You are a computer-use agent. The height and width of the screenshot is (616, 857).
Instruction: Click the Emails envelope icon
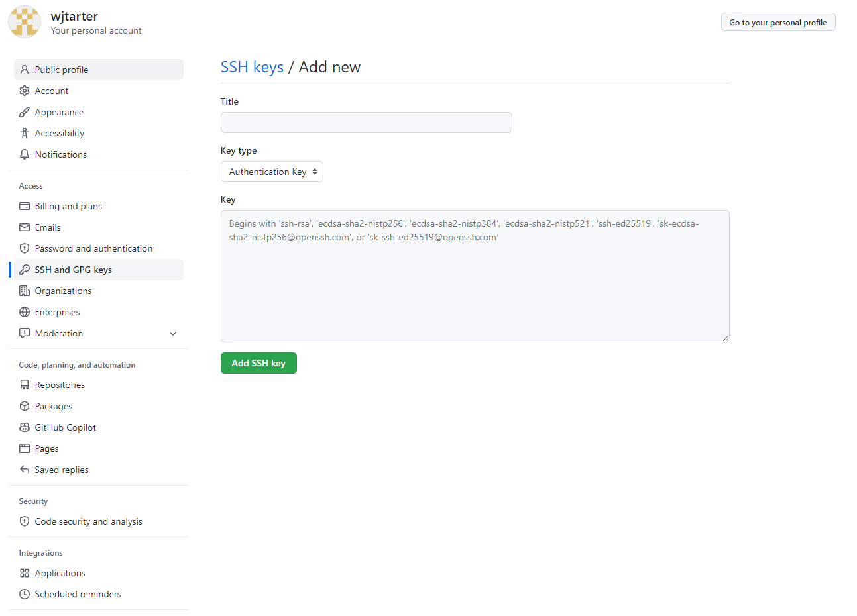coord(25,227)
